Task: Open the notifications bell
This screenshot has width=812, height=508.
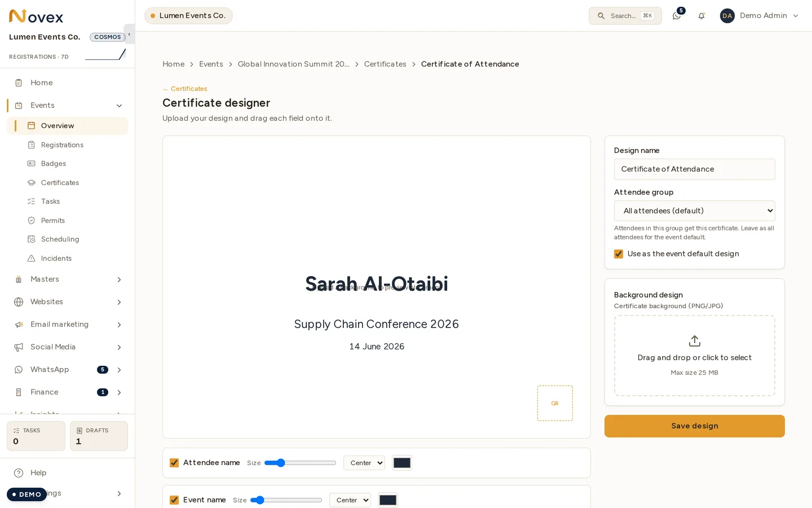Action: [701, 16]
